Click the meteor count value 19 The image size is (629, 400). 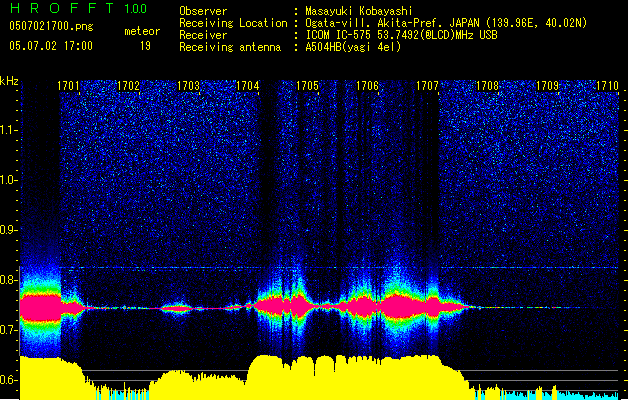(145, 46)
